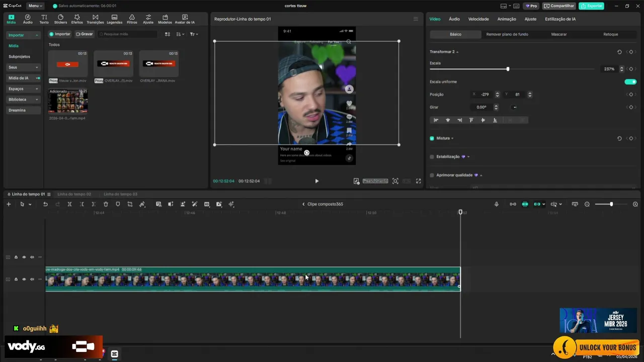Click the Gravar button
This screenshot has width=644, height=362.
[x=85, y=34]
